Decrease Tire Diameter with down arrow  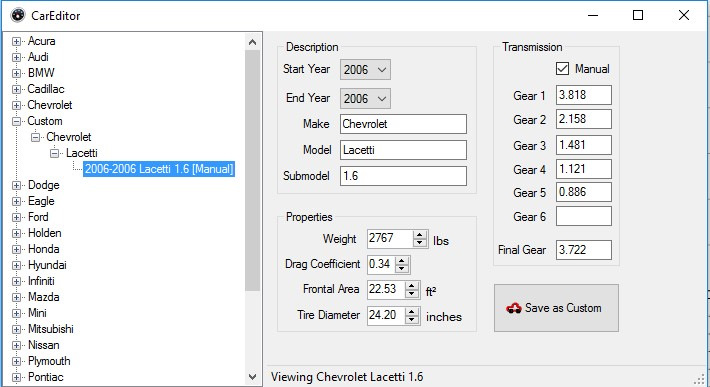pos(412,319)
